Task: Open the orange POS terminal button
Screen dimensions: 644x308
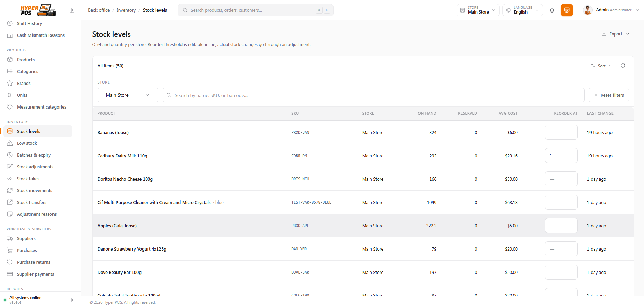Action: [567, 10]
